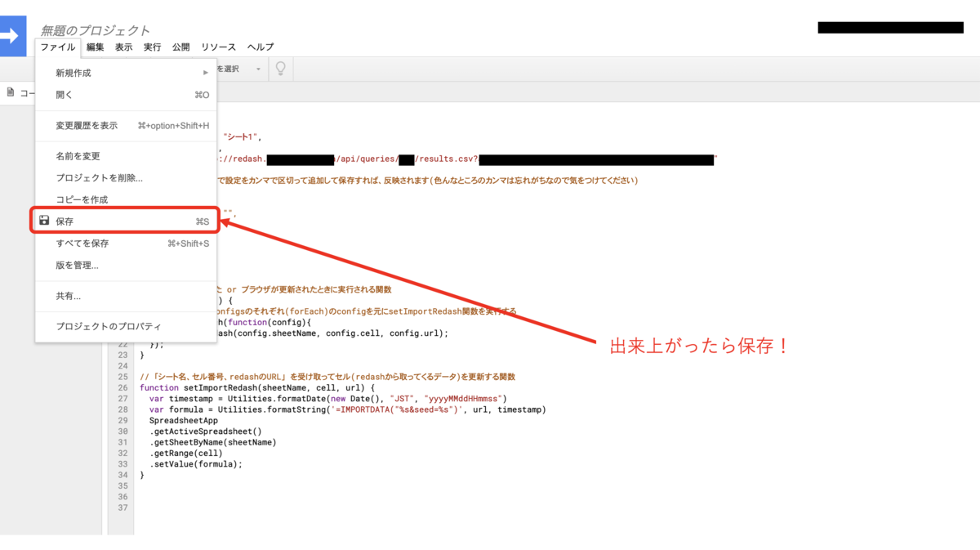
Task: Open the function selector dropdown arrow
Action: [x=258, y=69]
